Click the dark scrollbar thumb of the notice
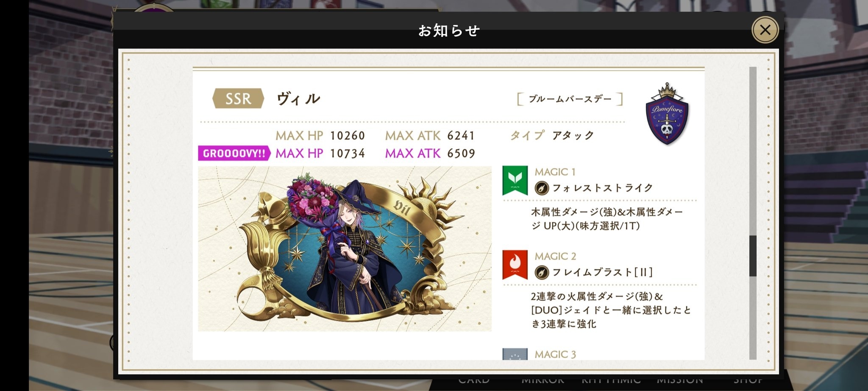The image size is (868, 391). click(x=753, y=256)
